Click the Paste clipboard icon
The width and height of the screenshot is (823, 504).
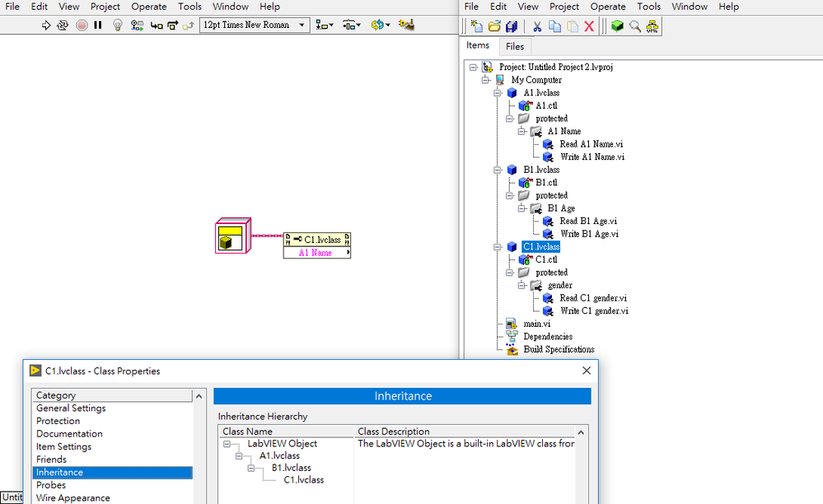click(x=572, y=26)
